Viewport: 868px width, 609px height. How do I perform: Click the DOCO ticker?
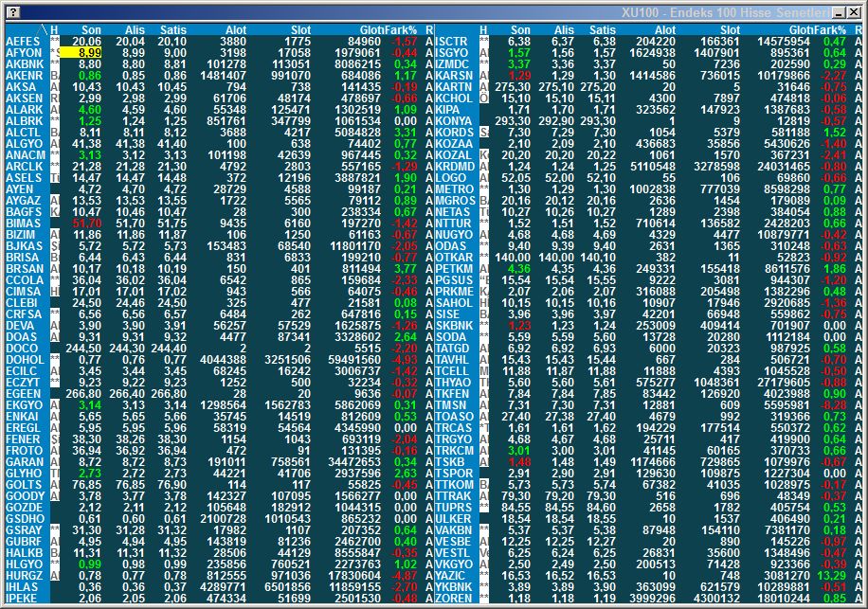tap(22, 348)
